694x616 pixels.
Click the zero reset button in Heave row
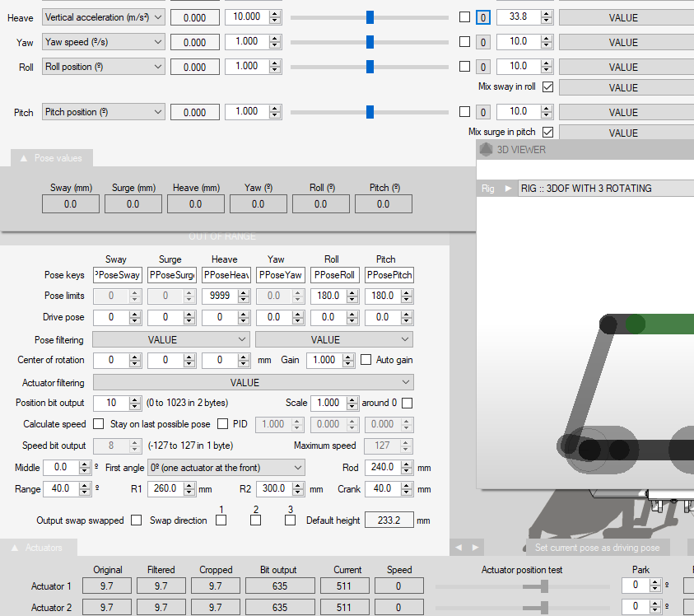tap(483, 17)
